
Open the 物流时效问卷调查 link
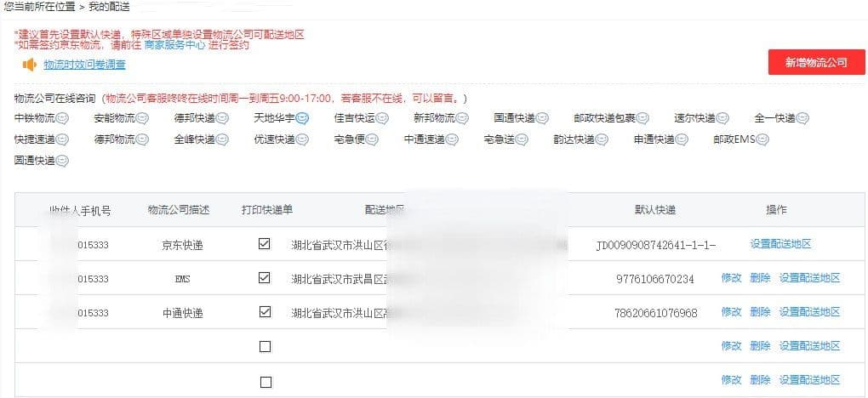click(x=84, y=65)
